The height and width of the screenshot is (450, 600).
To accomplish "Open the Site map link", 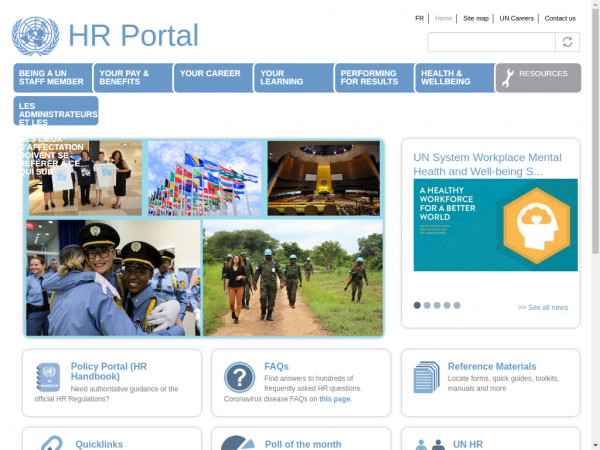I will point(476,18).
